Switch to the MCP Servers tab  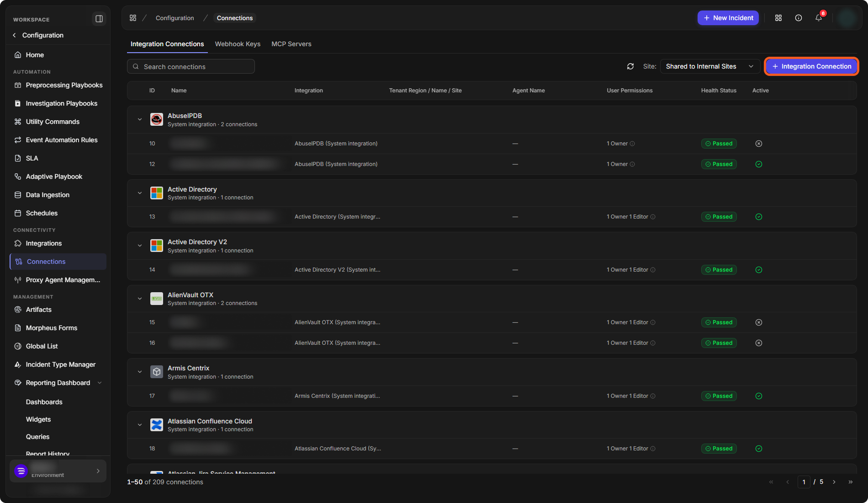click(x=291, y=44)
